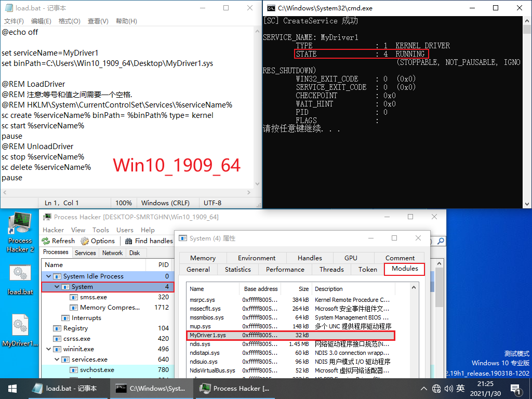The height and width of the screenshot is (399, 532).
Task: Select Modules tab in System properties
Action: pos(405,269)
